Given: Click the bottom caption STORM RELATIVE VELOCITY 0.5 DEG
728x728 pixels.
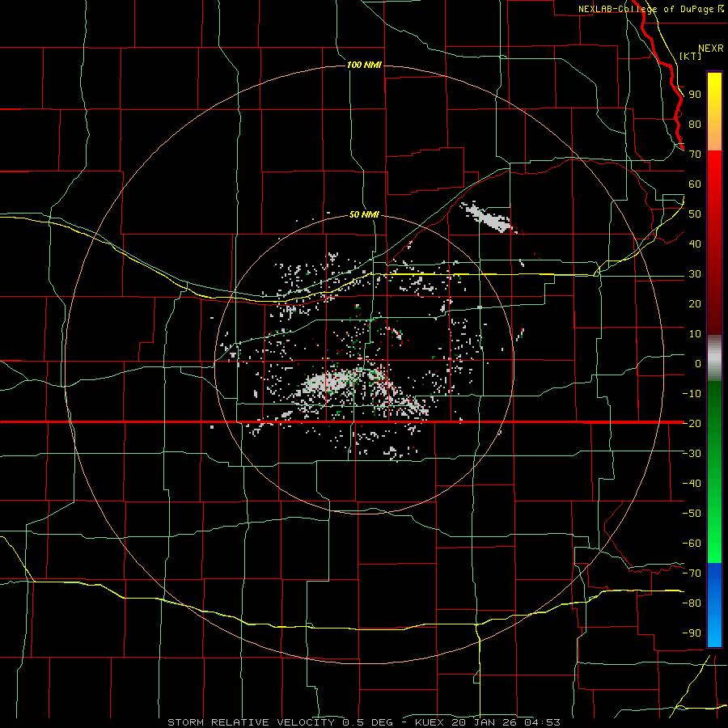Looking at the screenshot, I should 280,722.
